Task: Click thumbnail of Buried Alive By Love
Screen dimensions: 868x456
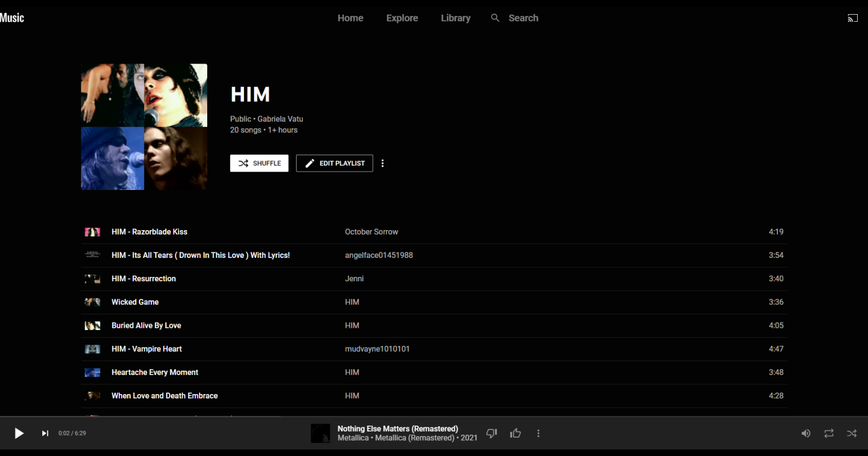Action: [92, 326]
